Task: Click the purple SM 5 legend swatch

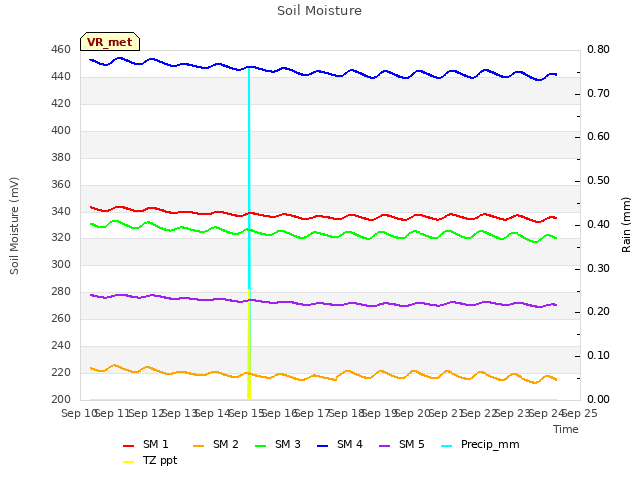Action: coord(385,446)
